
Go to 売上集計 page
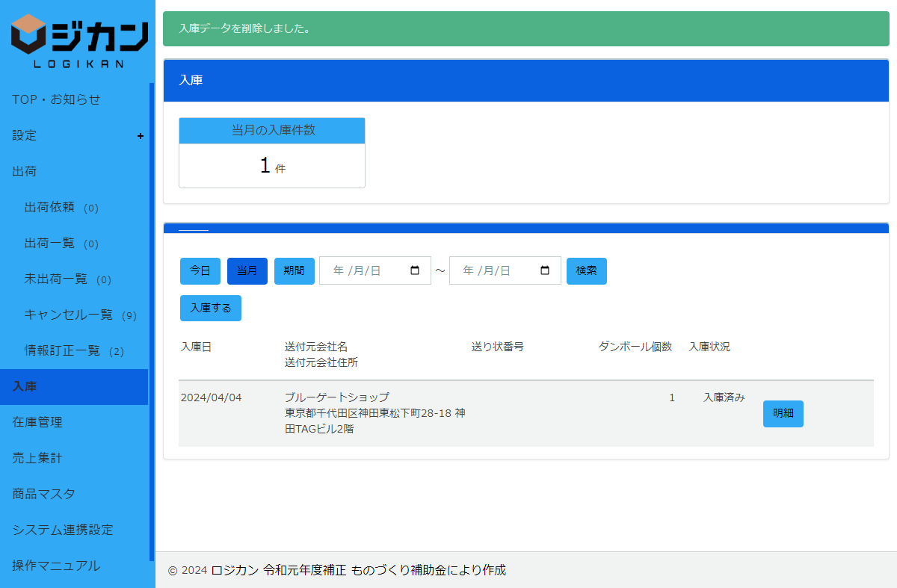(x=37, y=458)
